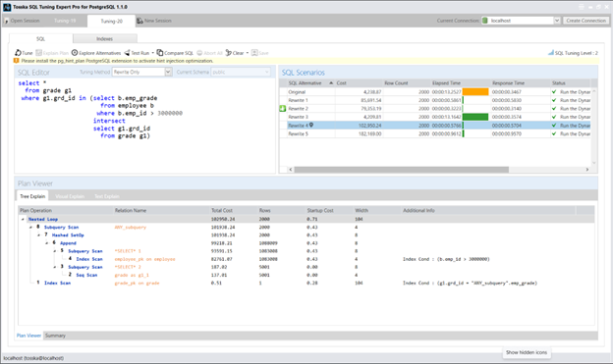613x364 pixels.
Task: Click the green arrow icon beside Rewrite 2
Action: pos(283,109)
